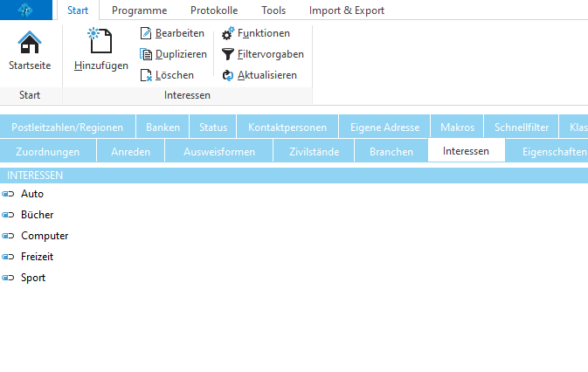Switch to the Schnellfilter tab
This screenshot has width=588, height=372.
point(522,127)
